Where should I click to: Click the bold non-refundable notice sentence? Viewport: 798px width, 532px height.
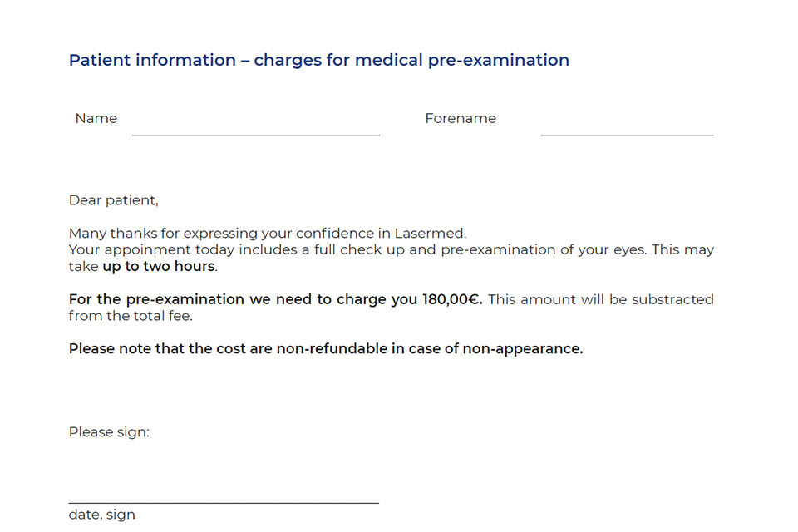tap(326, 349)
